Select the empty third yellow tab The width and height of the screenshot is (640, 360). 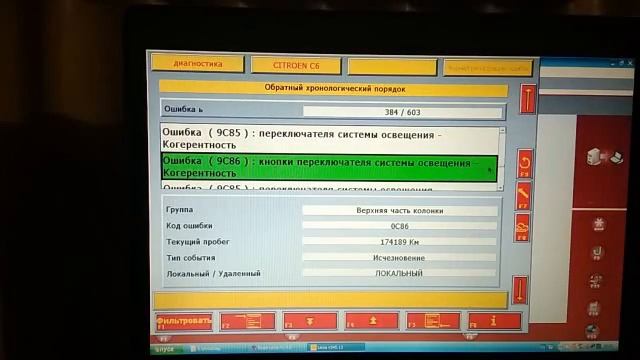tap(392, 67)
